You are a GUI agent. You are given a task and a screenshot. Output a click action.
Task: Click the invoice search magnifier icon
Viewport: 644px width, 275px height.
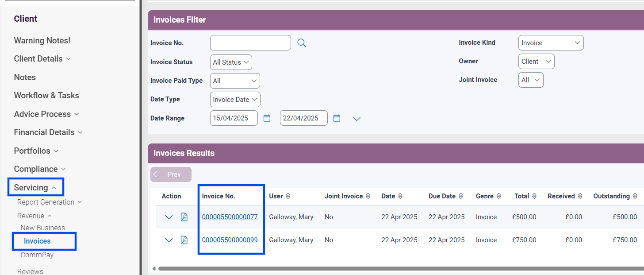pos(301,42)
